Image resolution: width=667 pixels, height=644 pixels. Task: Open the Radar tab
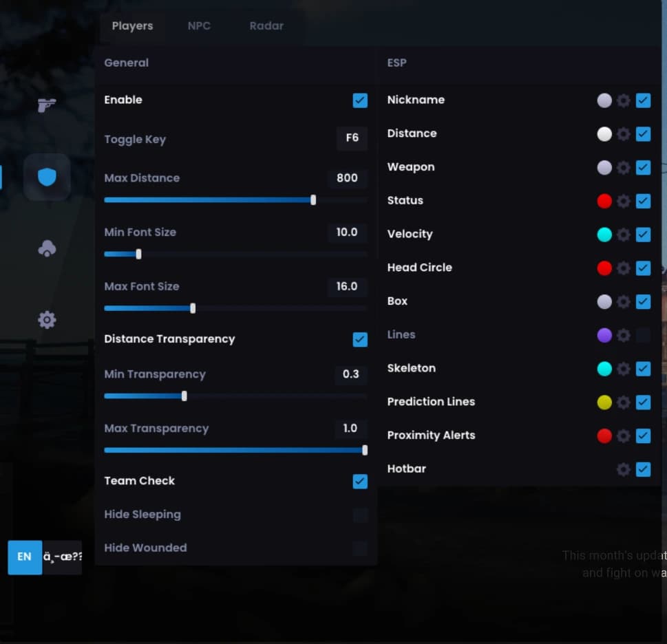tap(266, 25)
